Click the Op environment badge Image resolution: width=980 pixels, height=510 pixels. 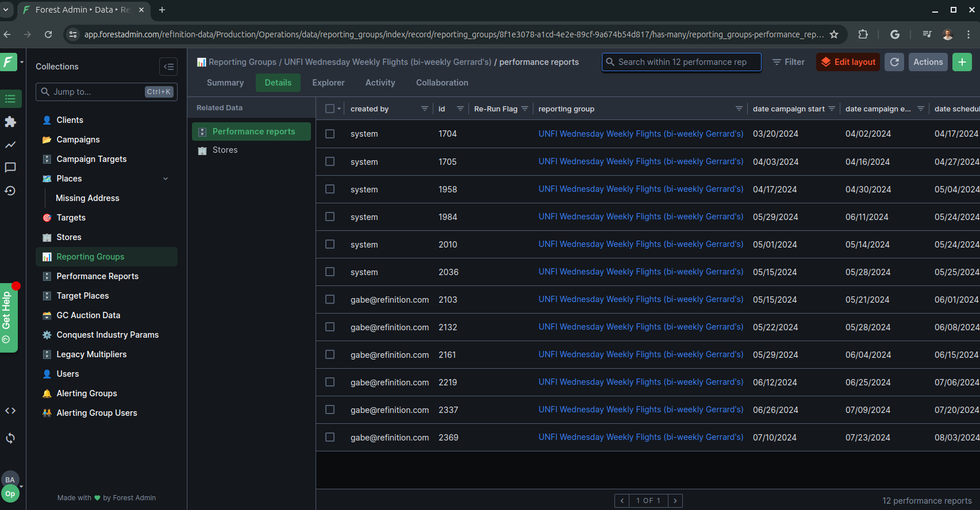coord(10,494)
